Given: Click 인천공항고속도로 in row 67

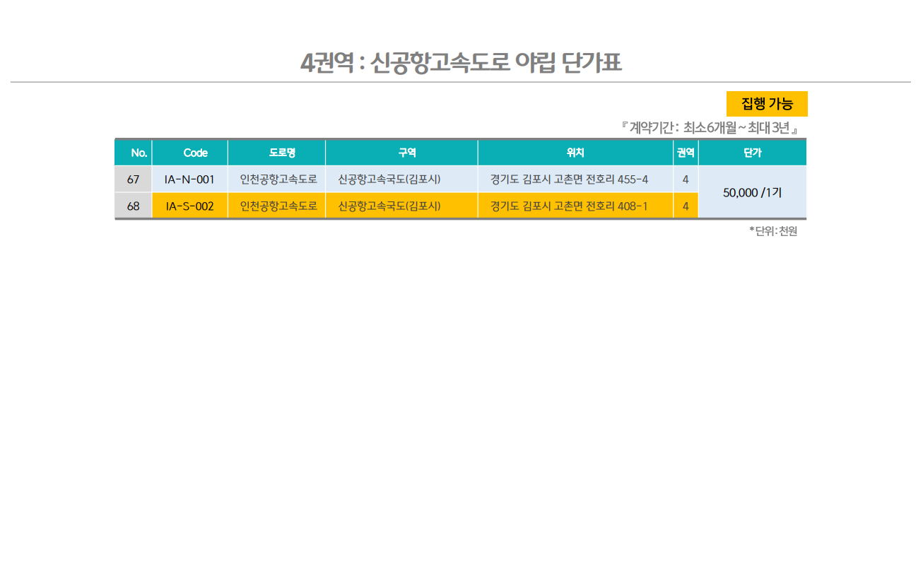Looking at the screenshot, I should point(278,180).
